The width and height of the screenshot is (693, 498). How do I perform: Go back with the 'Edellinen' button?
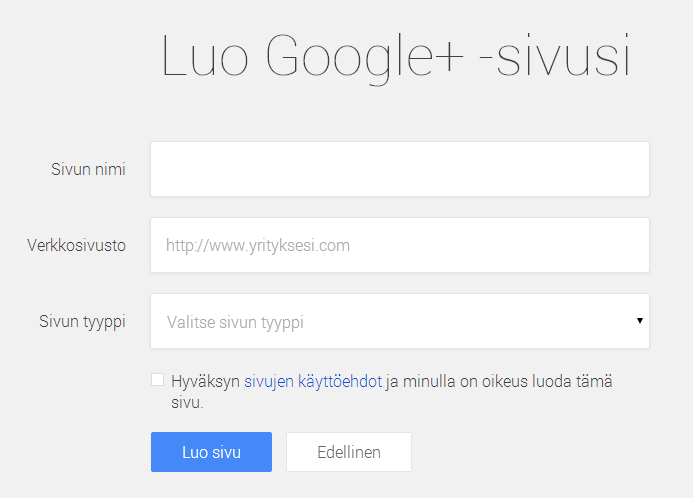[x=348, y=452]
